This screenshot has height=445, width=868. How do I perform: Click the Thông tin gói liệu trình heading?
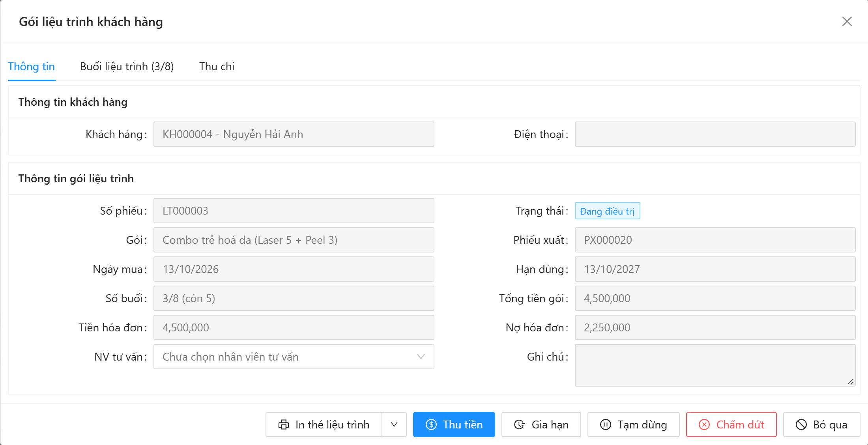click(76, 179)
